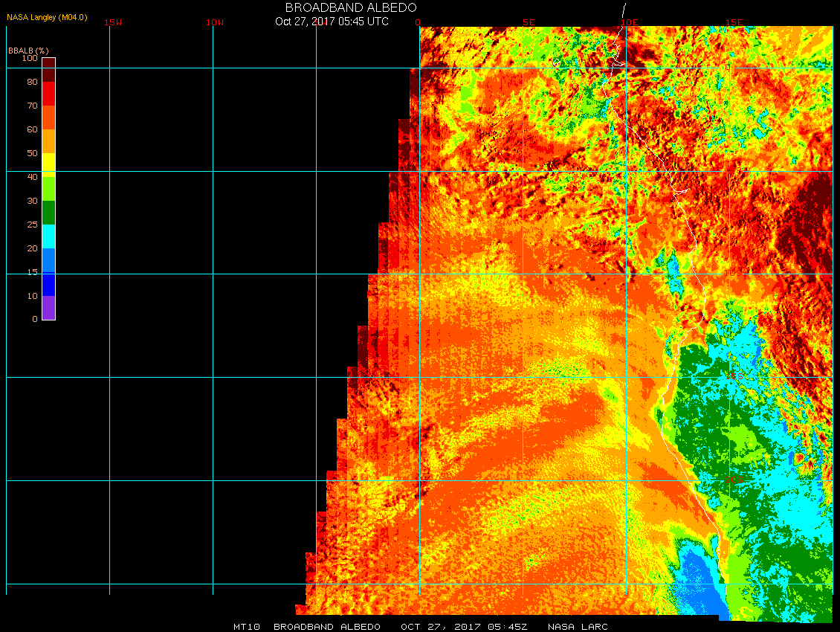
Task: Select the dark green color bar segment
Action: (48, 212)
